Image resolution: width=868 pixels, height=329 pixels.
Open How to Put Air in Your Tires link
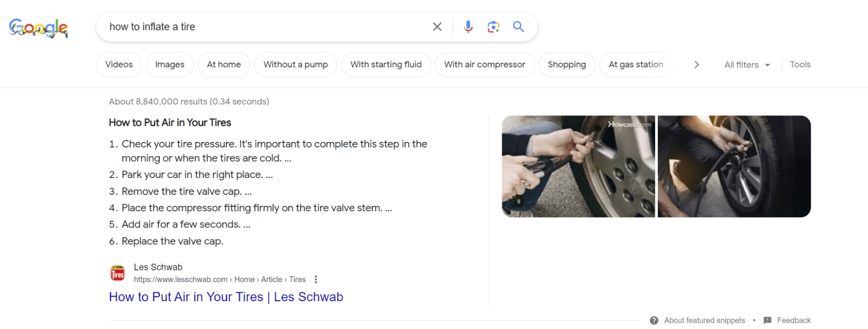226,297
